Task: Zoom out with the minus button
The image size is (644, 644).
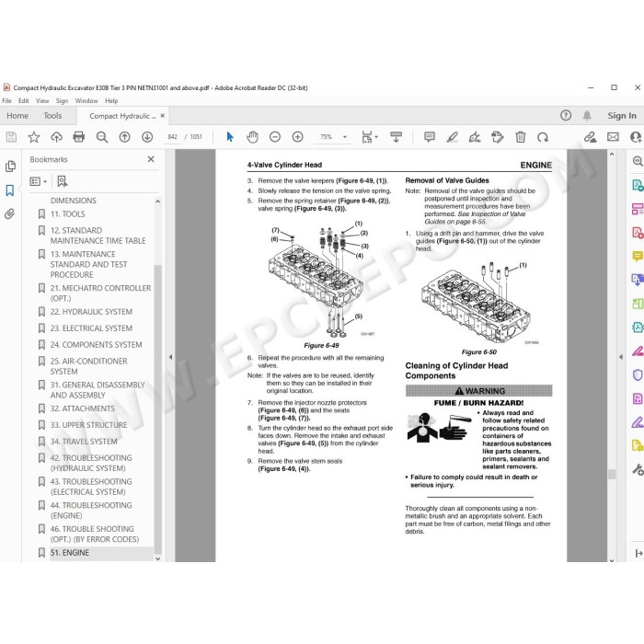Action: [x=275, y=137]
